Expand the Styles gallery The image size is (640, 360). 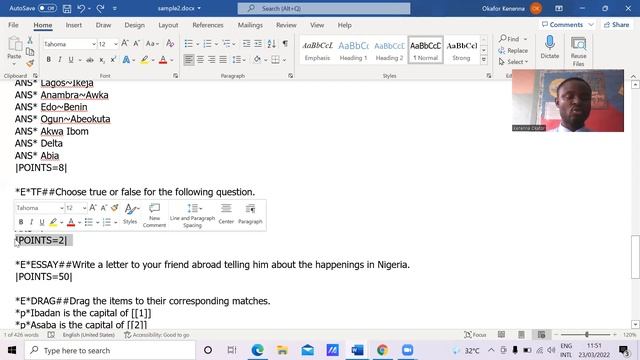coord(484,60)
